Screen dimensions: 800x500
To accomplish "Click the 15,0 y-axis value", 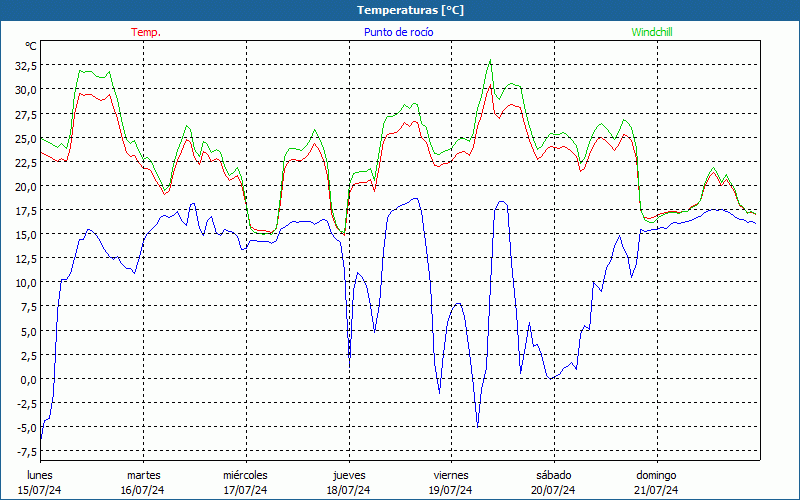I will [26, 234].
